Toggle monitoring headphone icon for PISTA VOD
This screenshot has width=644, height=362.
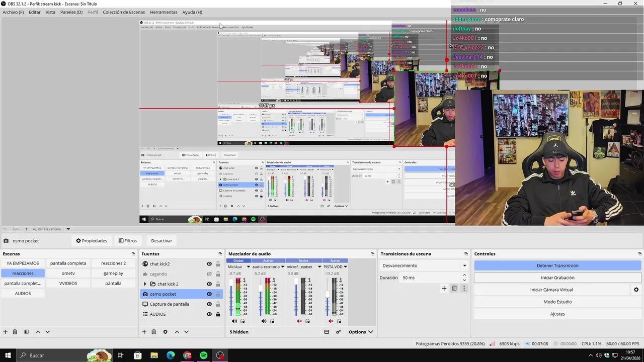click(339, 321)
